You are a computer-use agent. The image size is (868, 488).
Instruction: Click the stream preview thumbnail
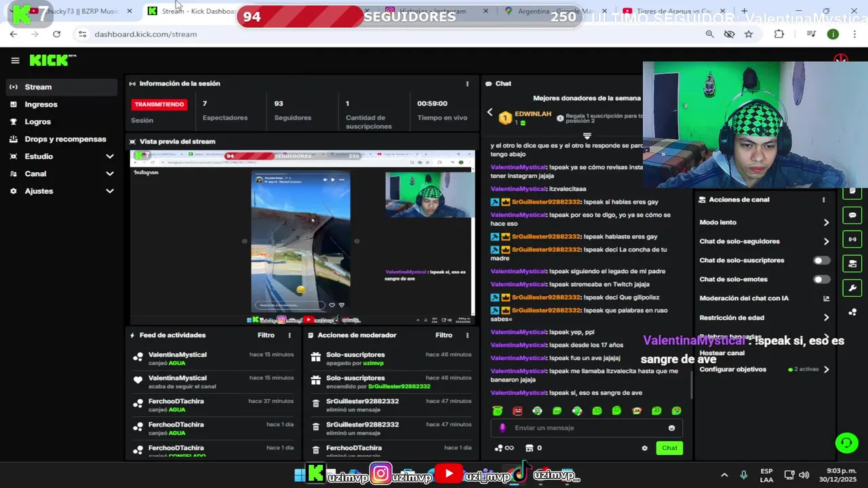coord(302,237)
